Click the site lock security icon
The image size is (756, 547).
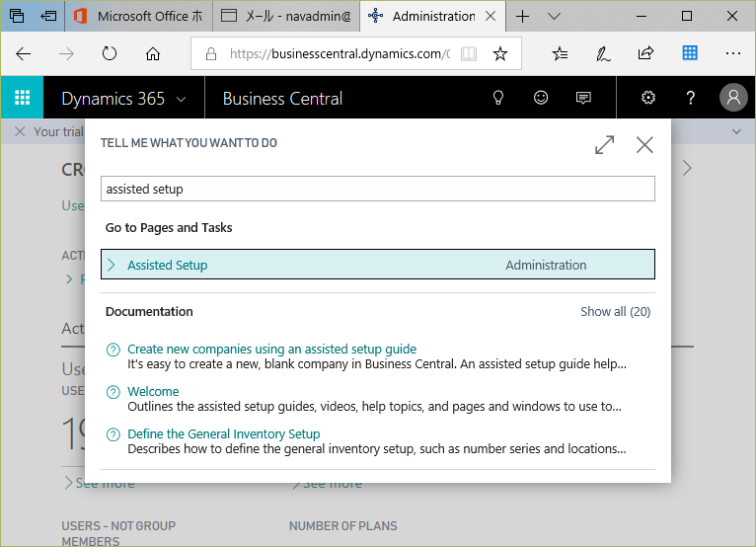211,53
